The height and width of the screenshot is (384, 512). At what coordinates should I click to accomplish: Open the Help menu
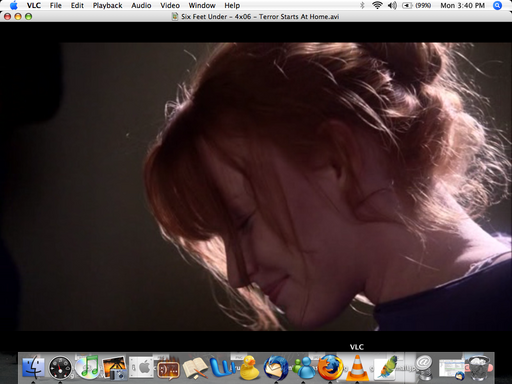coord(232,5)
